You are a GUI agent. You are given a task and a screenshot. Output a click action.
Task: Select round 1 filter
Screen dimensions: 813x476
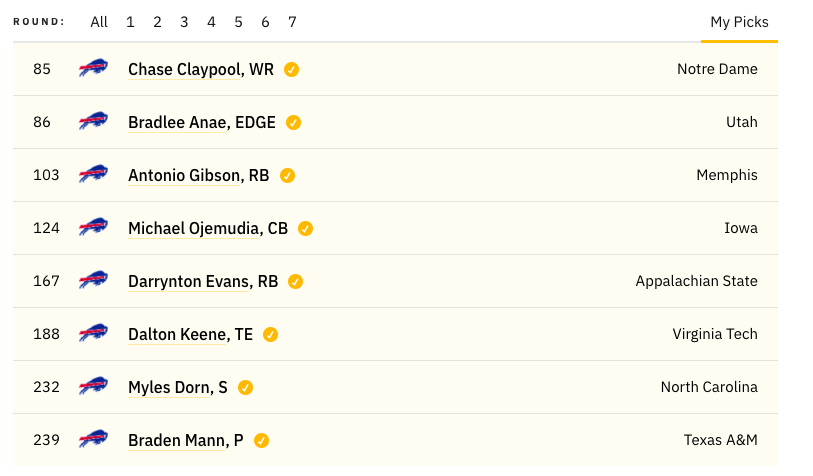click(x=130, y=22)
